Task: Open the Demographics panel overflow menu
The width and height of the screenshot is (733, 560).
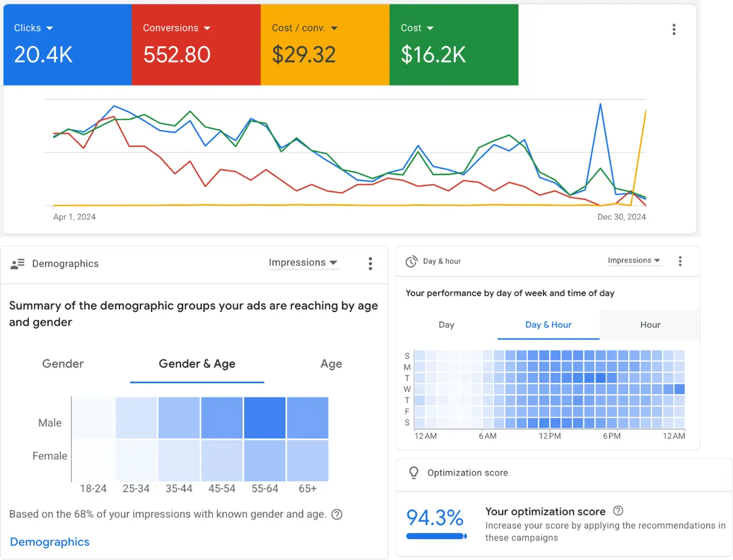Action: (x=370, y=263)
